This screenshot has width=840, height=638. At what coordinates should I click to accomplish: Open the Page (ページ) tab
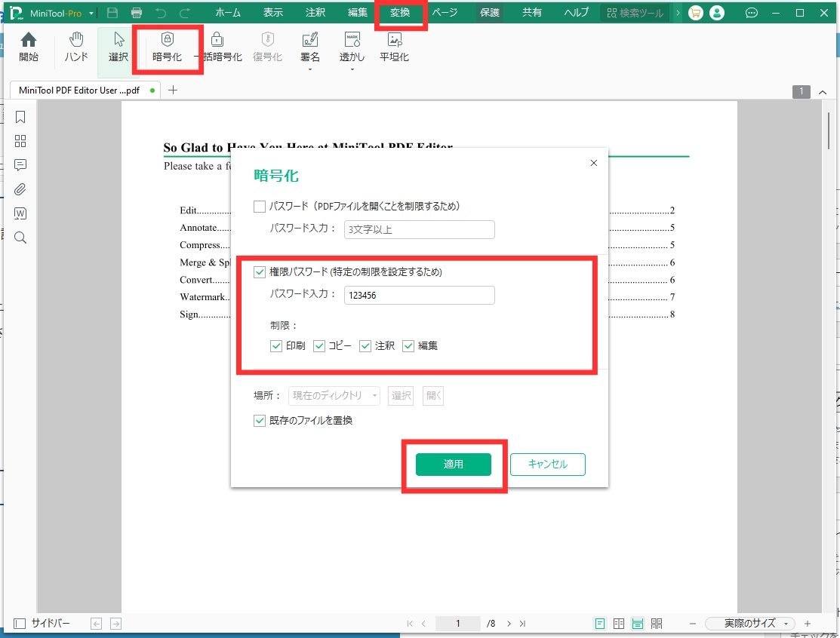point(445,12)
